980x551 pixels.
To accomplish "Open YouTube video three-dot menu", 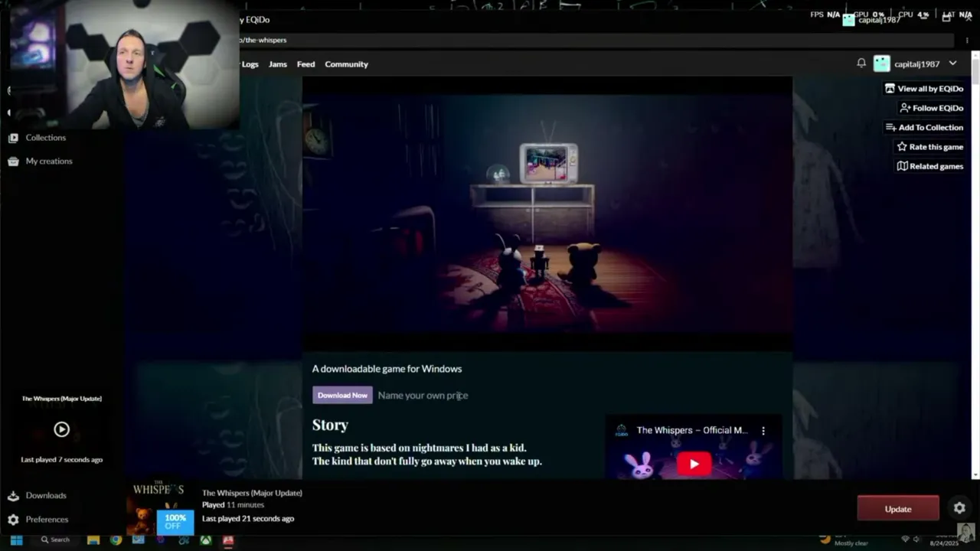I will click(763, 431).
